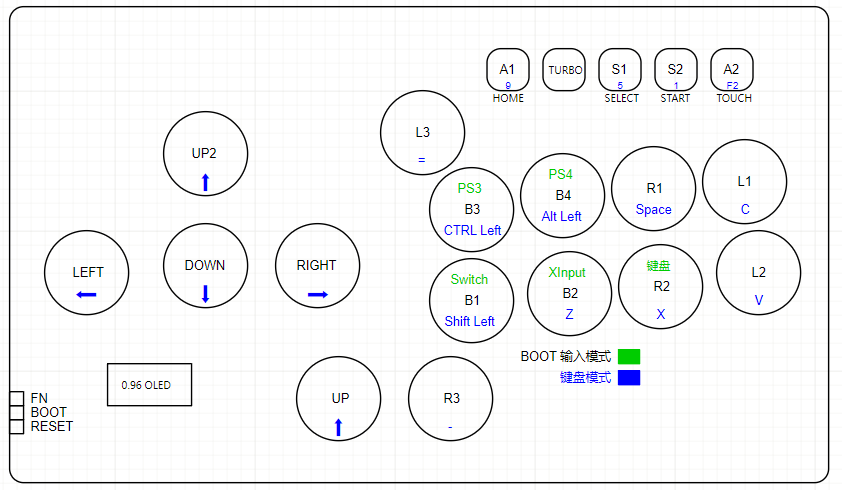
Task: Check the FN square box
Action: coord(17,398)
